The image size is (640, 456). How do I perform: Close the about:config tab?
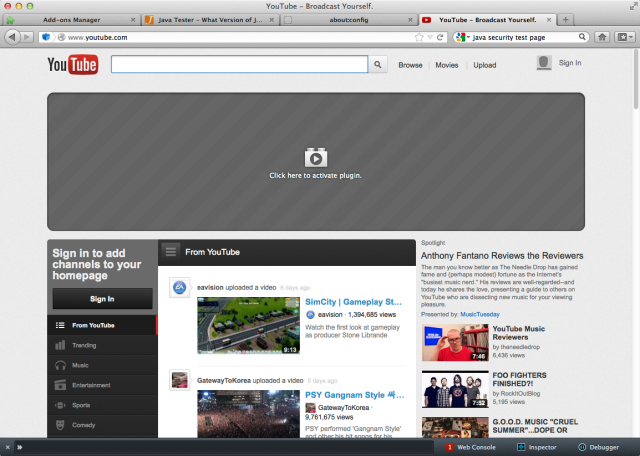click(410, 20)
